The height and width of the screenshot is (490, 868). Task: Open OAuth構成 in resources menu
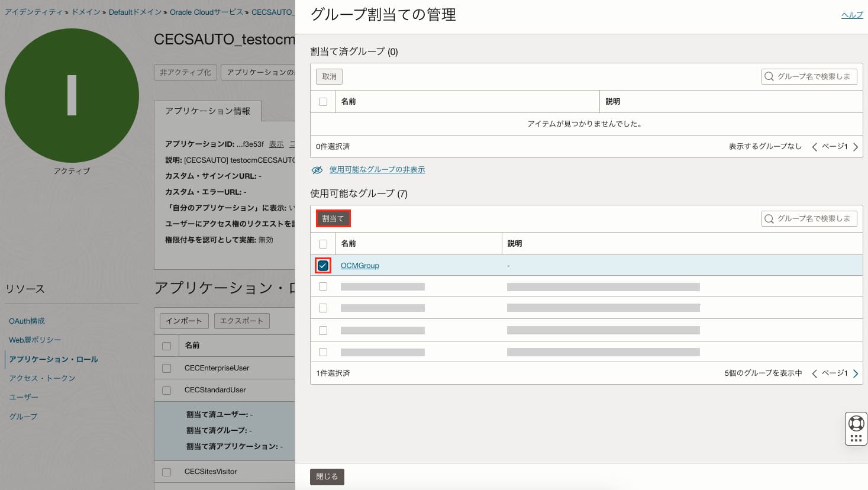pos(27,321)
